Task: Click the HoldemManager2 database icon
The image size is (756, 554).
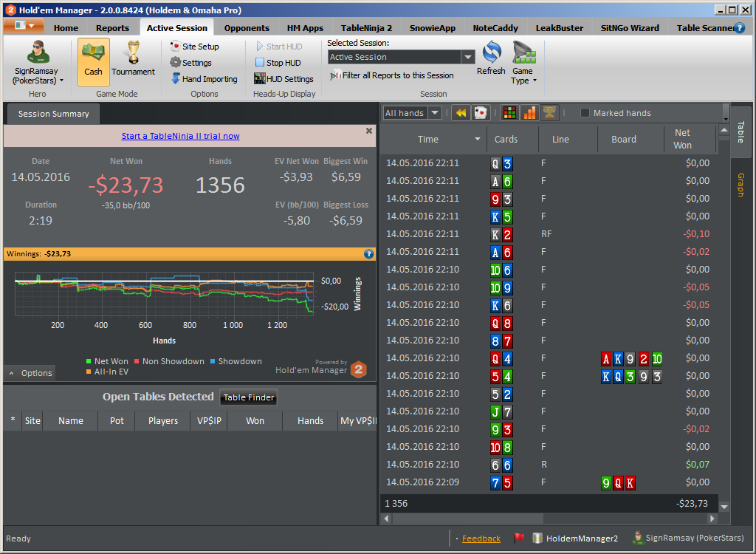Action: (x=537, y=538)
